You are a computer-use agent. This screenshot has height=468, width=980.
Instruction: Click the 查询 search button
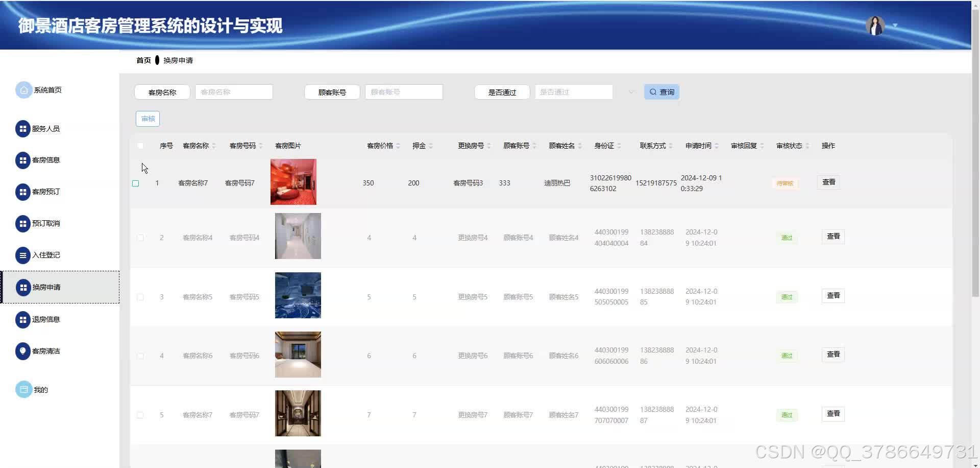tap(661, 92)
